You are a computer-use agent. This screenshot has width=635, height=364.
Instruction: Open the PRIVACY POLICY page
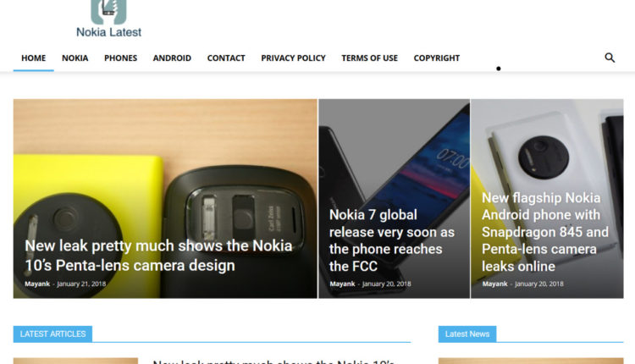click(293, 58)
